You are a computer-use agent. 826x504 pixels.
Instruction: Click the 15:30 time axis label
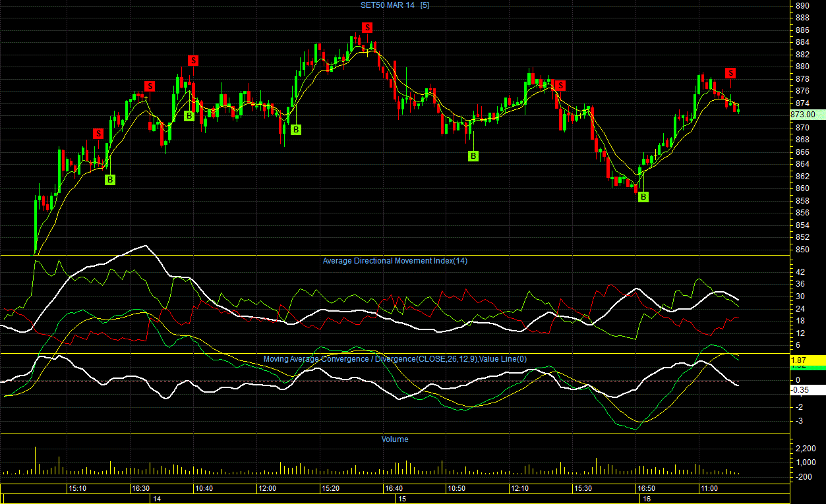583,489
